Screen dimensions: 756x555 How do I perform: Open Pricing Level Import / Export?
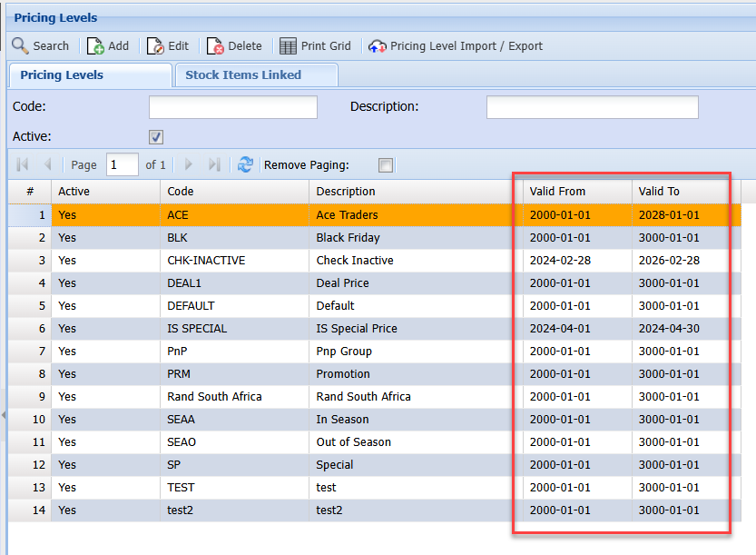tap(378, 46)
